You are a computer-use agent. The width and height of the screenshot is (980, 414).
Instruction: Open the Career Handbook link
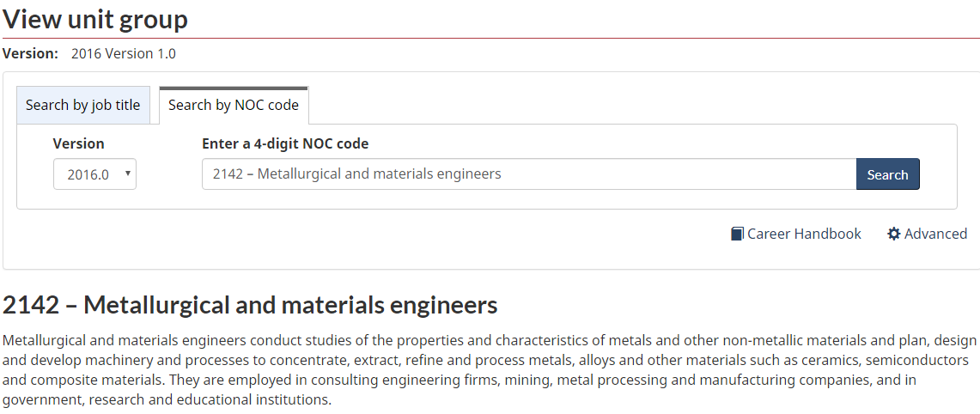[804, 234]
